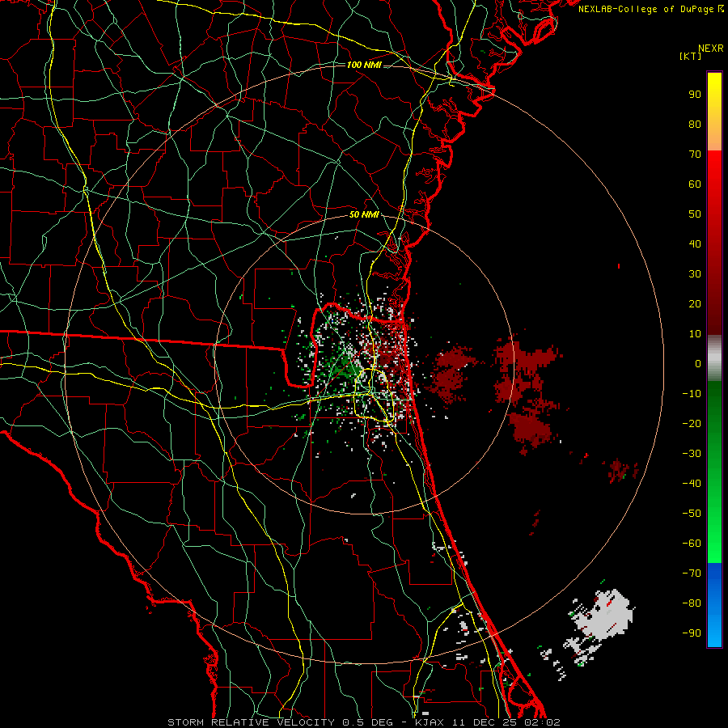Click the 70 value on velocity scale

[695, 154]
